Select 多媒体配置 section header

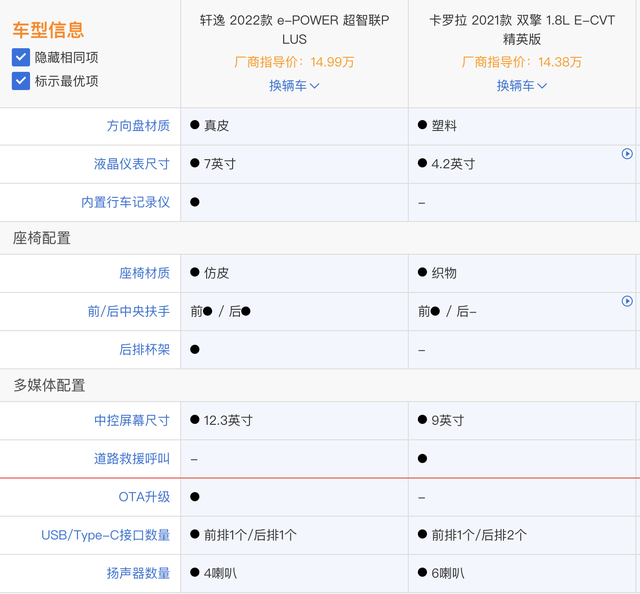click(49, 385)
